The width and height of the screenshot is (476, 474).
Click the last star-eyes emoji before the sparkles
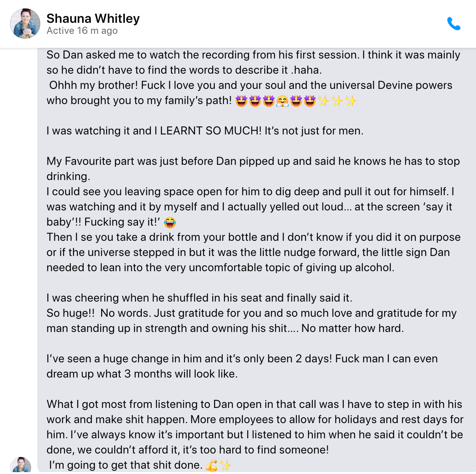[310, 101]
